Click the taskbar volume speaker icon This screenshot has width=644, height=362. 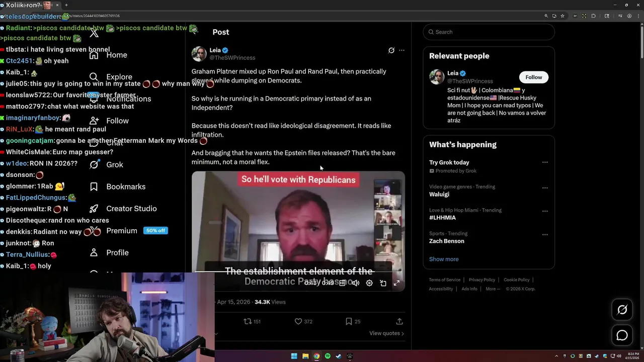pyautogui.click(x=620, y=356)
